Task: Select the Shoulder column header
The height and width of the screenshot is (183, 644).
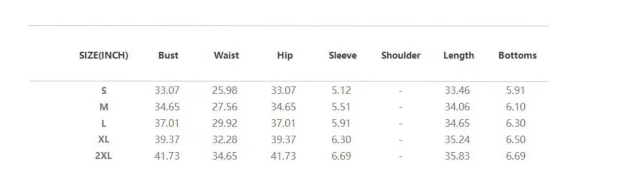Action: pyautogui.click(x=401, y=56)
